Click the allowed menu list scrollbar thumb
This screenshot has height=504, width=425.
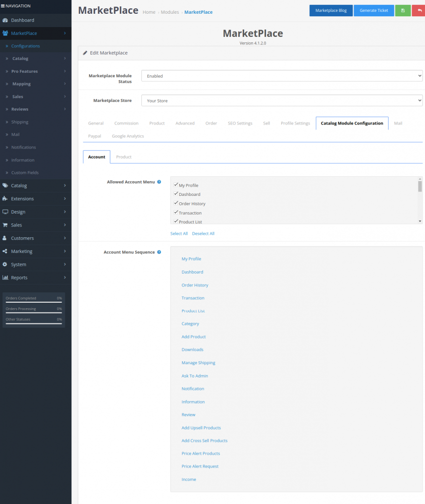tap(420, 187)
